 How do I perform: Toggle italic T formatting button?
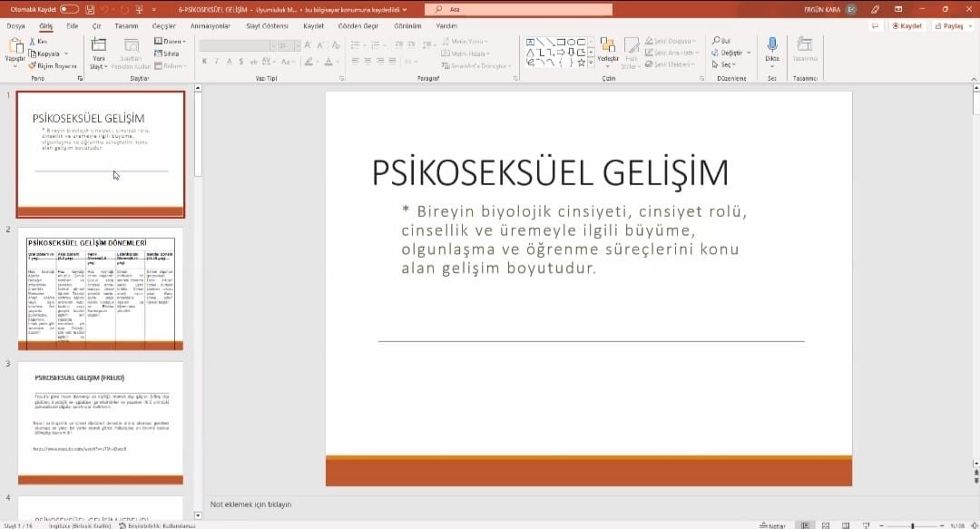(x=217, y=62)
